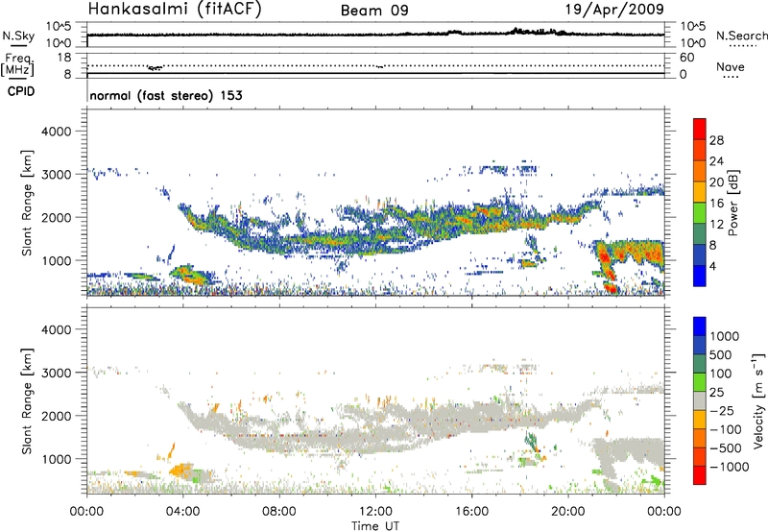Image resolution: width=768 pixels, height=532 pixels.
Task: Click the Slant Range label of the power panel
Action: (27, 203)
